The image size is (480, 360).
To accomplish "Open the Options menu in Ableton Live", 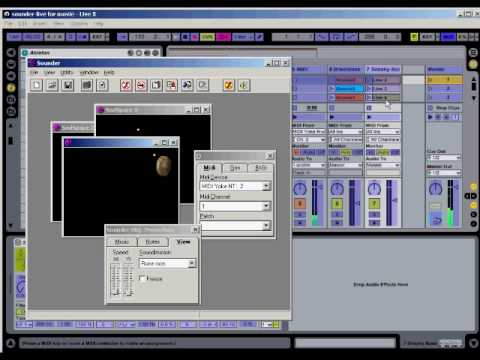I will pyautogui.click(x=79, y=24).
